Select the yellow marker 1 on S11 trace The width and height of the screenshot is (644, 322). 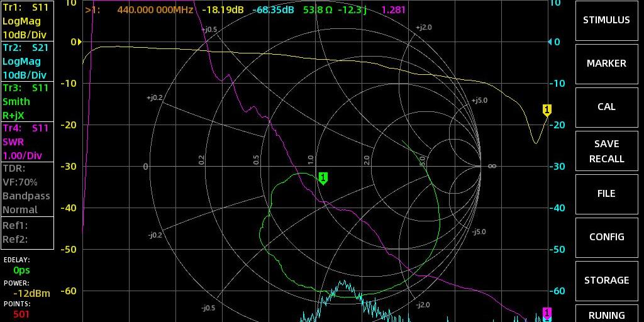(x=547, y=110)
